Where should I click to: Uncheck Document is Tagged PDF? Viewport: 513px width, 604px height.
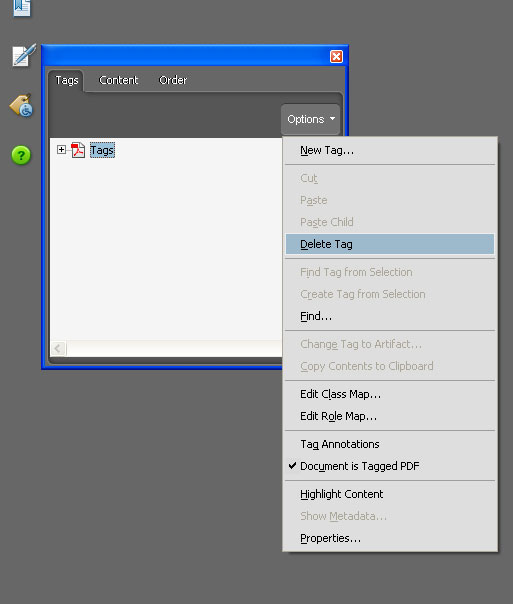click(x=390, y=466)
